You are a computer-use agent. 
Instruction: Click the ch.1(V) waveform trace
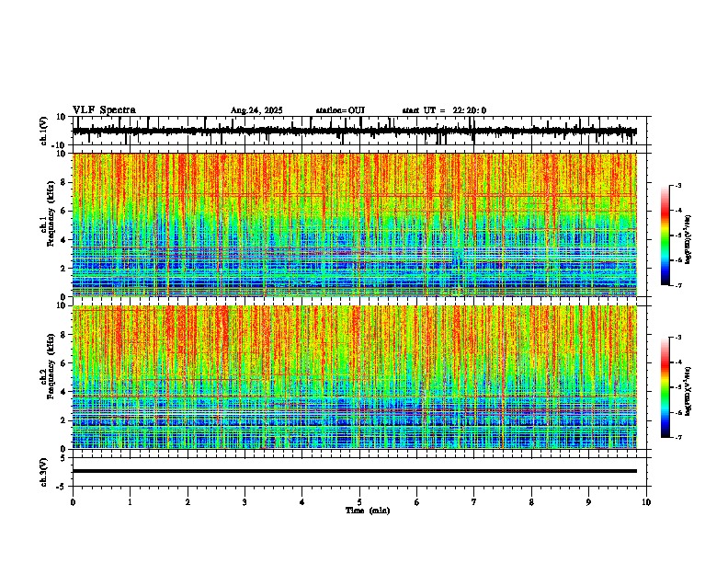pyautogui.click(x=355, y=131)
